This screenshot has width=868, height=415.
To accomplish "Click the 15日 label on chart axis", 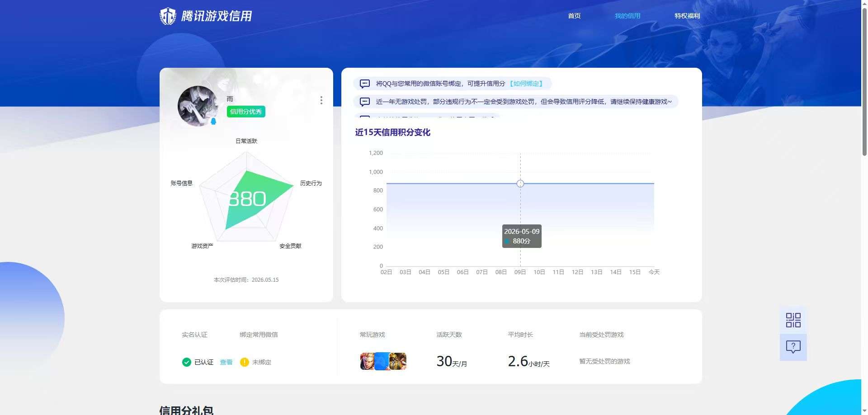I will (635, 272).
